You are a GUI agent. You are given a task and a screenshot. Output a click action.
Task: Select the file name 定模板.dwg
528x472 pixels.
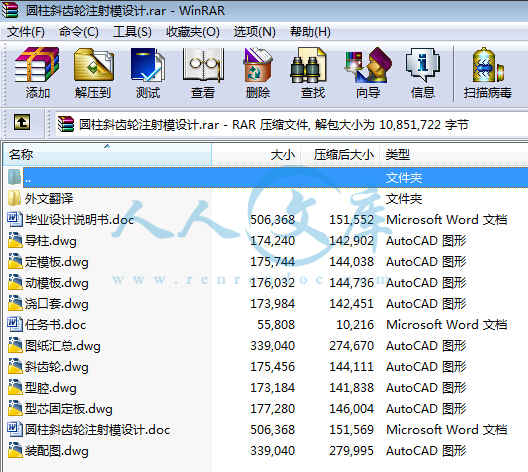click(x=57, y=262)
